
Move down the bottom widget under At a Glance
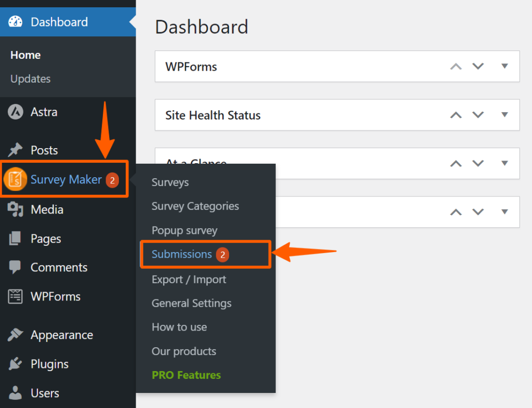[x=478, y=212]
